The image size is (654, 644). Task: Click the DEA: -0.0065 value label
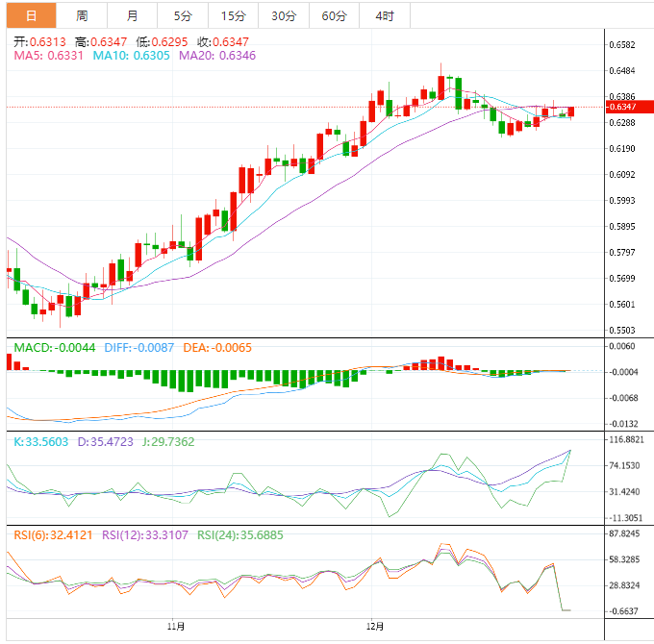pyautogui.click(x=216, y=347)
